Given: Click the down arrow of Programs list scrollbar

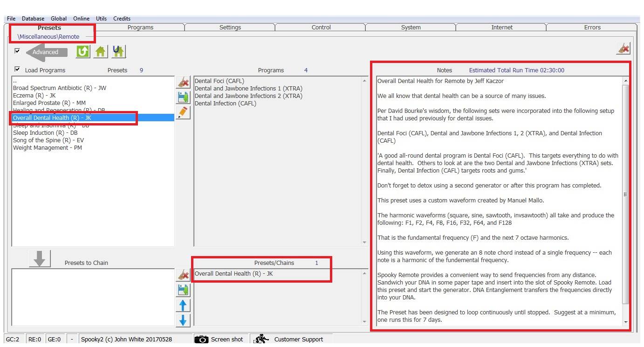Looking at the screenshot, I should [x=364, y=243].
